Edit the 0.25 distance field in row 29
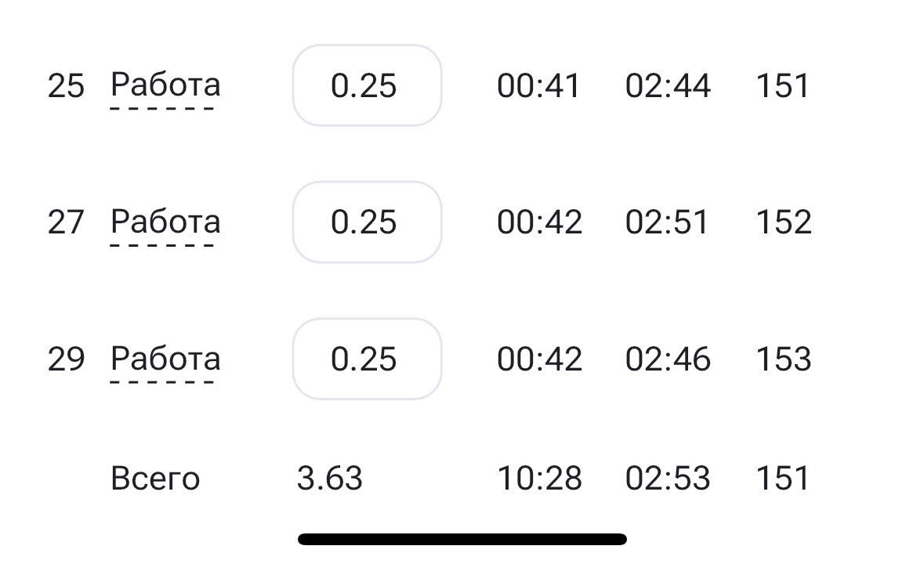This screenshot has height=564, width=924. point(367,359)
